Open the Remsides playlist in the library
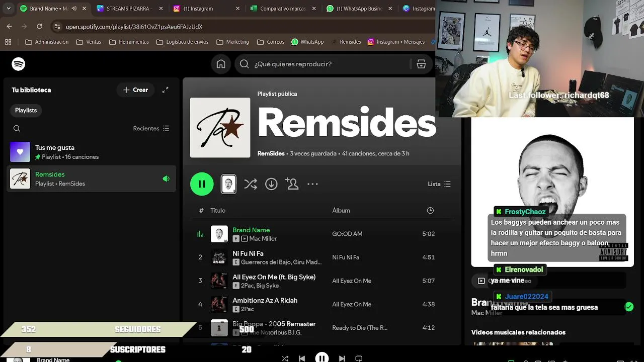 [x=92, y=179]
